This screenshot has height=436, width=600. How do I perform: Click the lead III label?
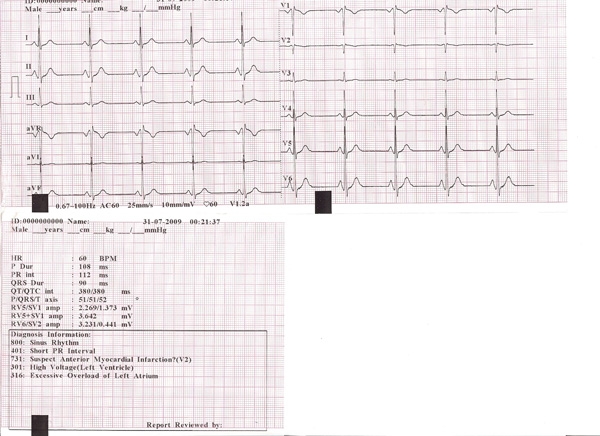pos(30,97)
